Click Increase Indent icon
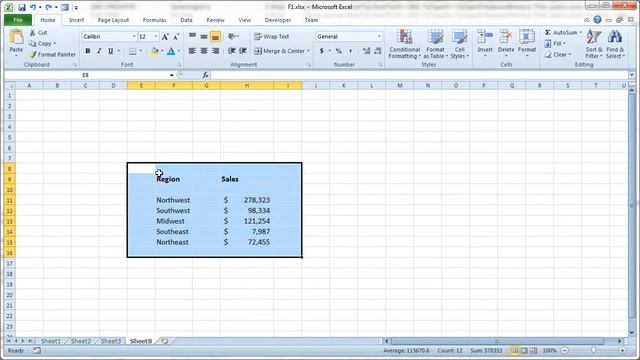This screenshot has height=360, width=640. 243,51
